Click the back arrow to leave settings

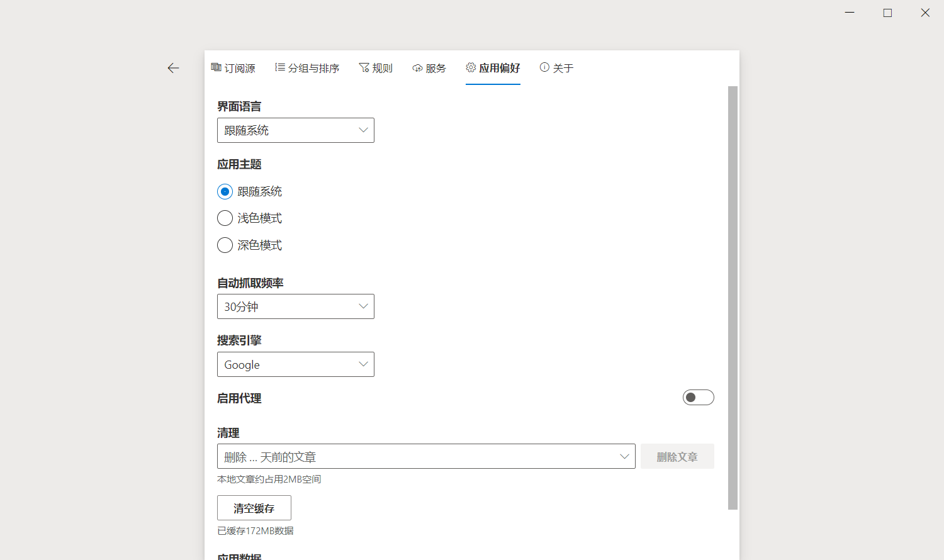point(173,68)
